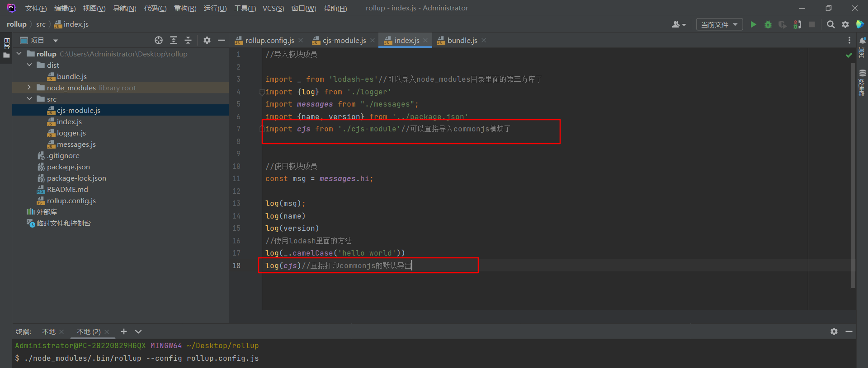The image size is (868, 368).
Task: Close the index.js editor tab
Action: click(x=425, y=40)
